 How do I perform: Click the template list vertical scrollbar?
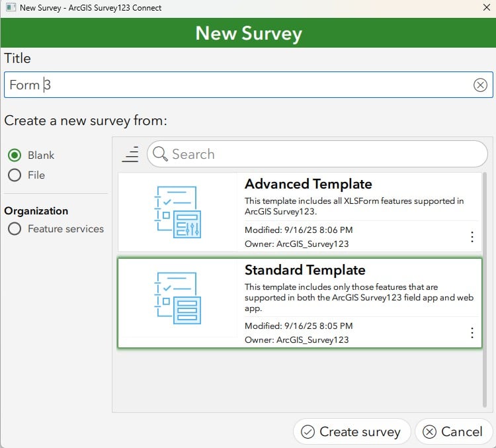tap(484, 290)
